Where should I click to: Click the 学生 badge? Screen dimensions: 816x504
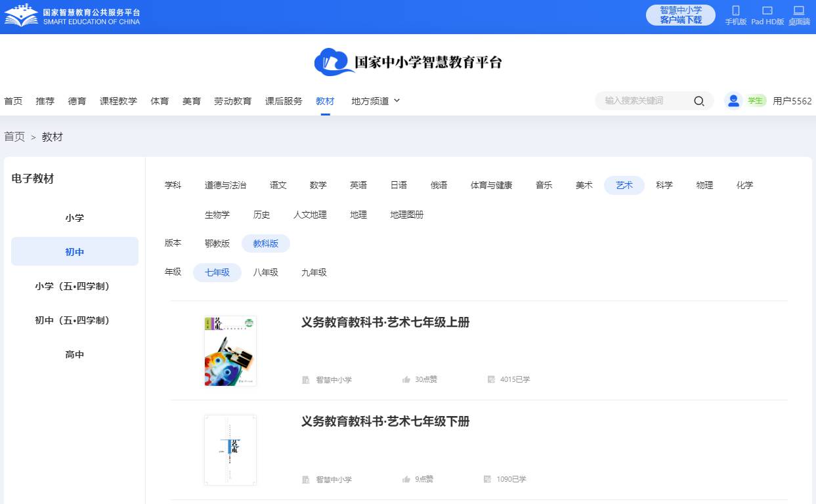[x=756, y=100]
